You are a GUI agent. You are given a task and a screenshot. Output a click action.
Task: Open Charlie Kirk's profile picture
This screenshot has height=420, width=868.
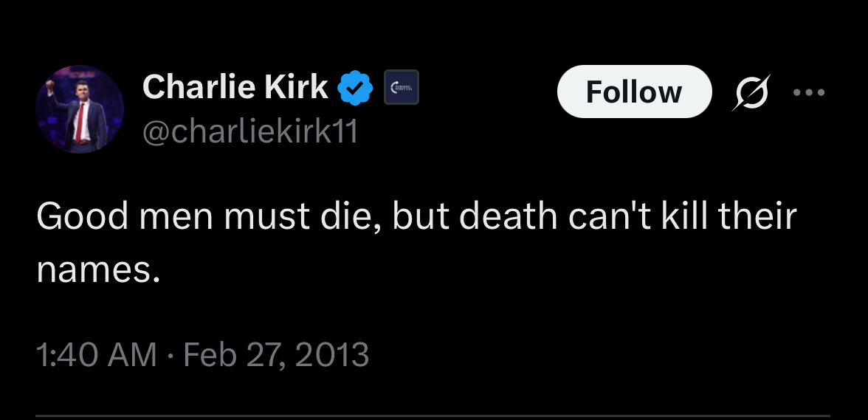tap(79, 109)
